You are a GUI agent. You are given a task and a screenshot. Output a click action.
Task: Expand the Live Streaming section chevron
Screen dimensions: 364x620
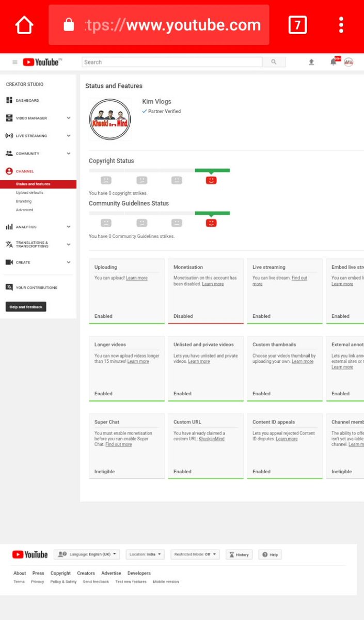click(69, 135)
